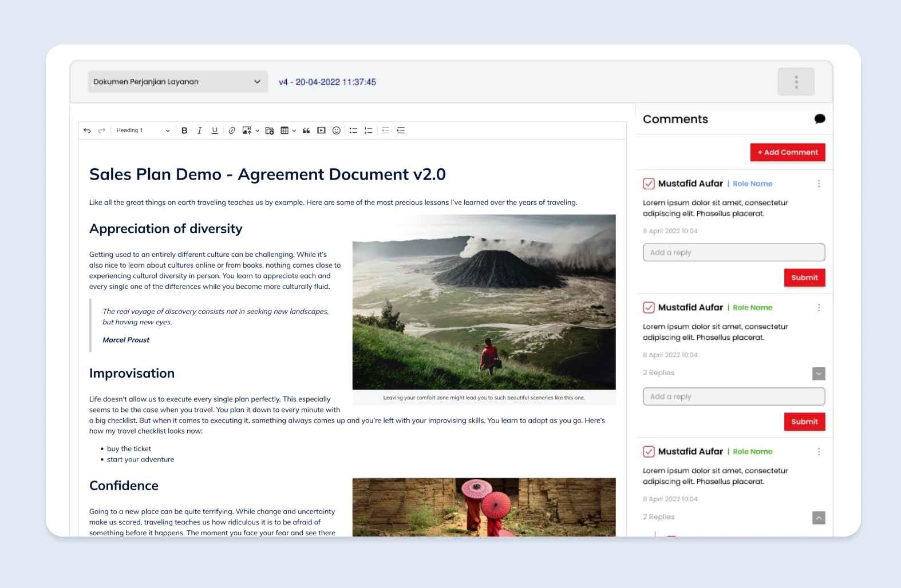The image size is (901, 588).
Task: Insert a block quote
Action: click(x=306, y=130)
